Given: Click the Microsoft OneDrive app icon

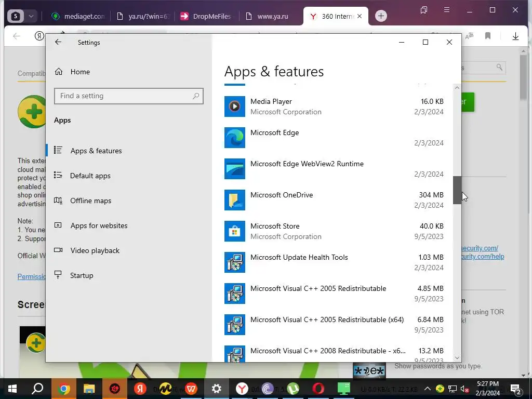Looking at the screenshot, I should pos(235,200).
